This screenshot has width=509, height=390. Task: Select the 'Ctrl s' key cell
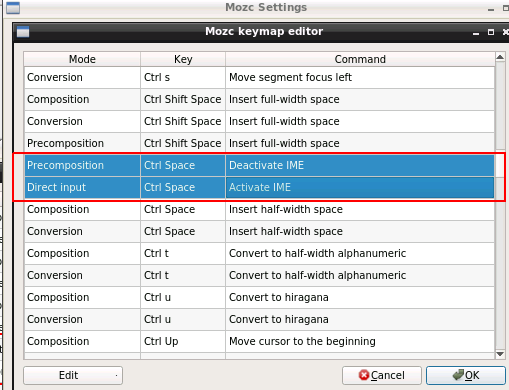183,77
